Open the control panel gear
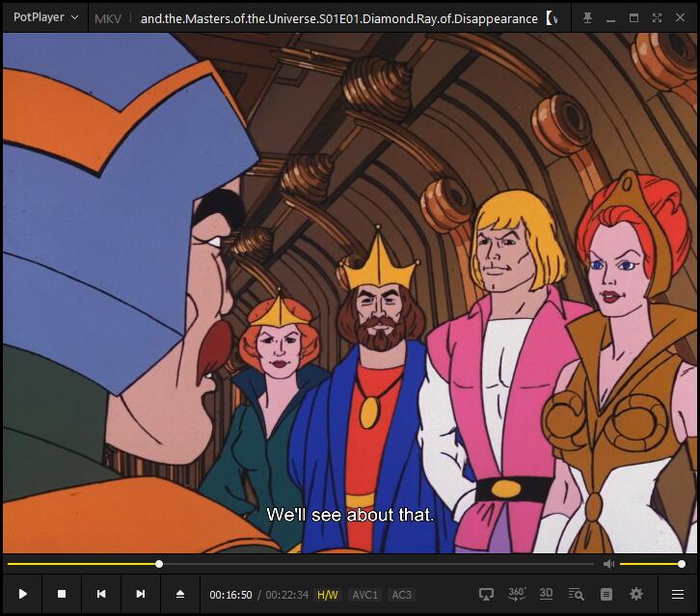 pos(636,594)
